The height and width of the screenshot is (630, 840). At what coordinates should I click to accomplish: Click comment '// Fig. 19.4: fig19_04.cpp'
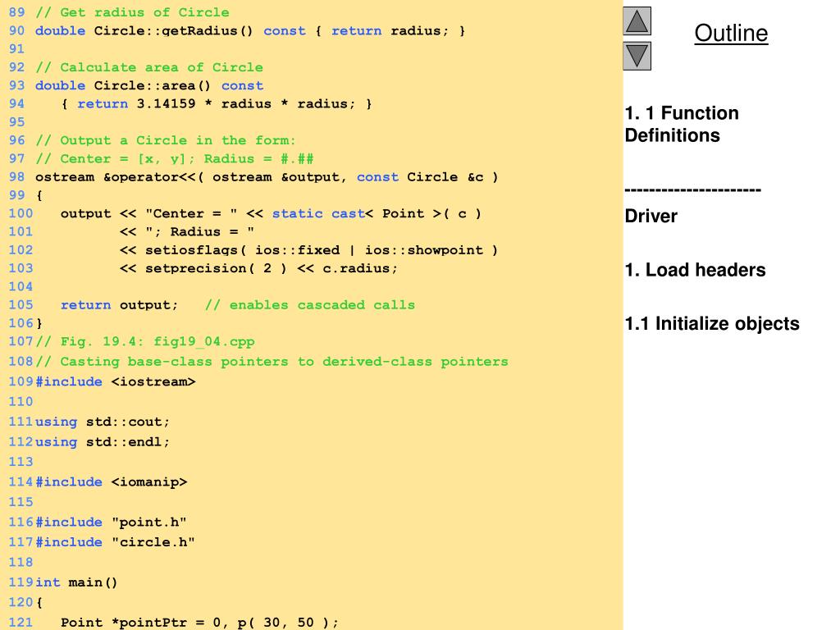coord(144,342)
